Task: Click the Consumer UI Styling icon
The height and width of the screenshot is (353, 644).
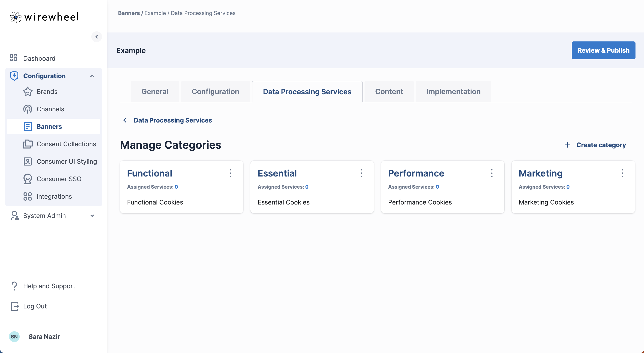Action: tap(28, 162)
